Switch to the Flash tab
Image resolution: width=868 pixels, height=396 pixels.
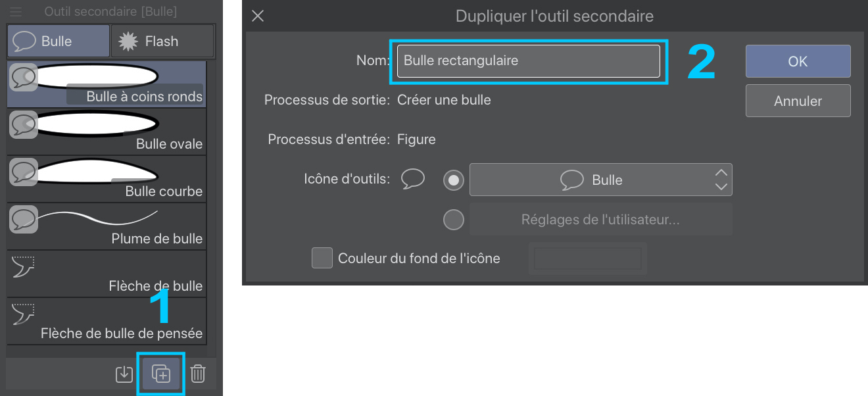click(162, 41)
